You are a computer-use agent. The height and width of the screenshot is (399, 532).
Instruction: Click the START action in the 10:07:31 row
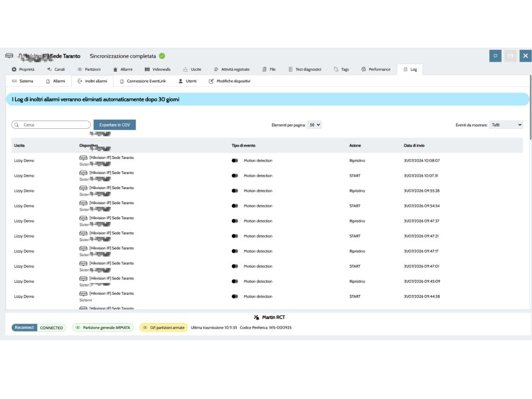click(355, 176)
